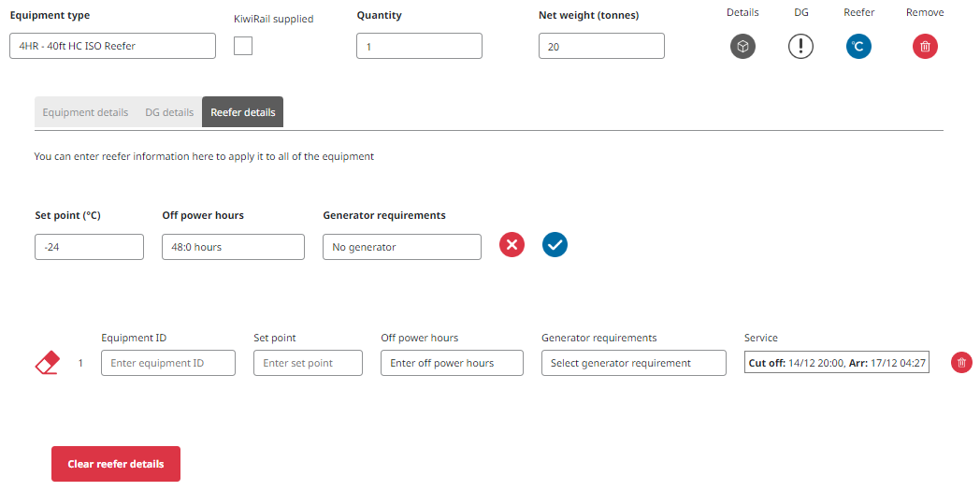Click the blue Reefer temperature icon

coord(858,46)
